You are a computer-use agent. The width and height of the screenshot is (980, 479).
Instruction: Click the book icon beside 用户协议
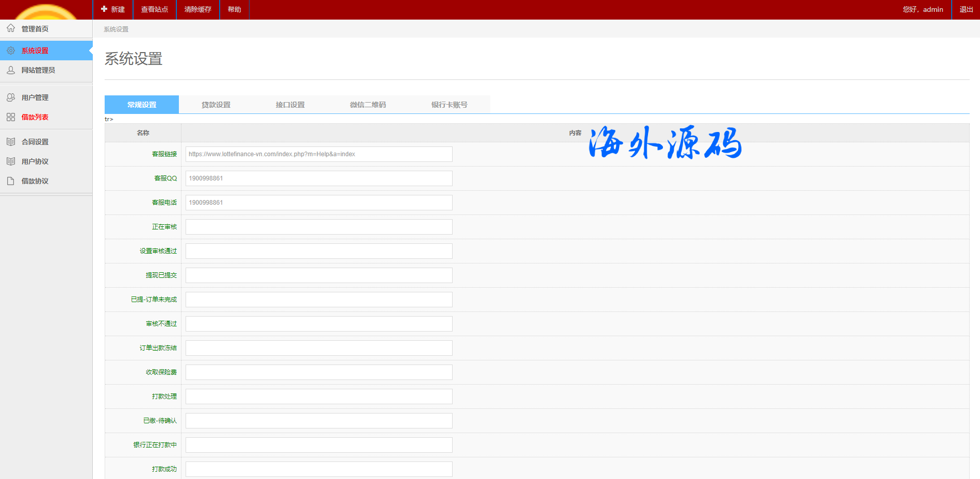click(x=11, y=161)
